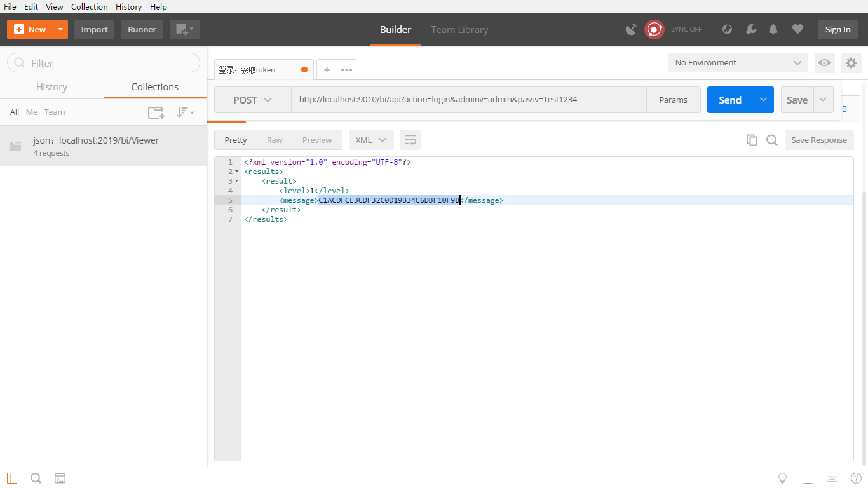
Task: Open Help menu
Action: pos(159,6)
